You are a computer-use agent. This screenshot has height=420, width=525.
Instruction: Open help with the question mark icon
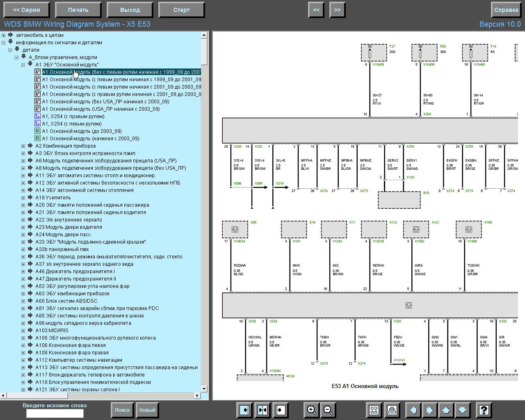point(484,410)
